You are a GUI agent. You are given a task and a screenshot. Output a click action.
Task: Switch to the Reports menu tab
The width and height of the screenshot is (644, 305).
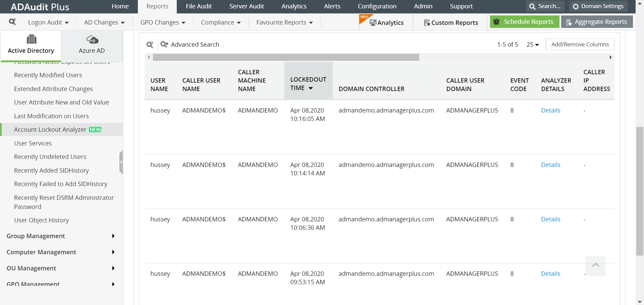point(157,6)
